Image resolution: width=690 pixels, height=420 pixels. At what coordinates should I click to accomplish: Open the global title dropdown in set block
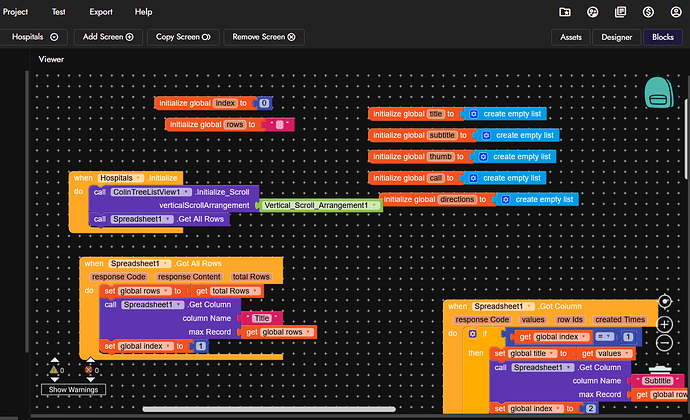pos(532,354)
